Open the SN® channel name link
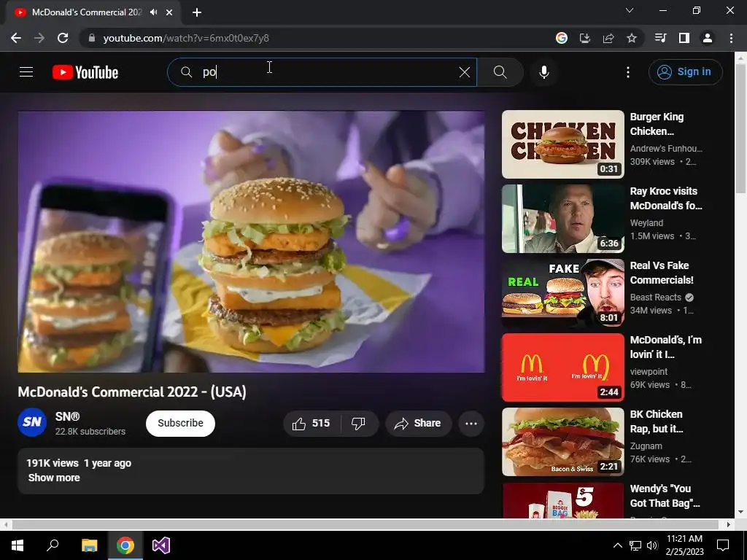747x560 pixels. coord(68,416)
